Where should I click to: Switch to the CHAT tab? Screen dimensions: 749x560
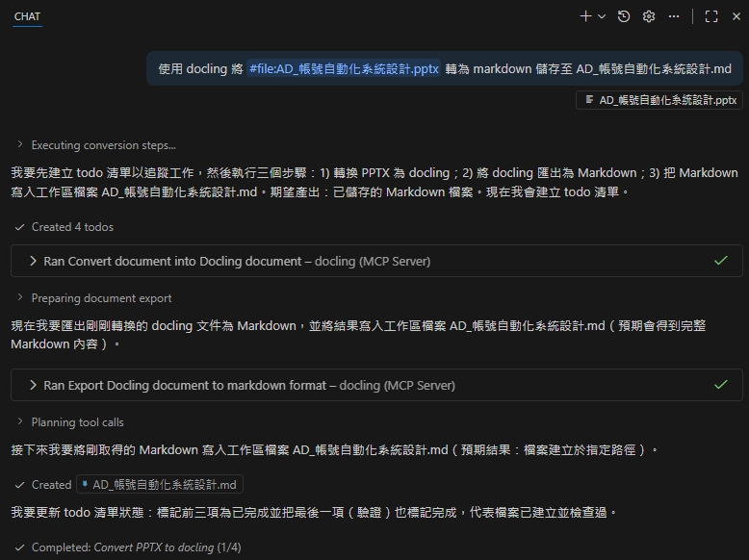click(x=27, y=16)
